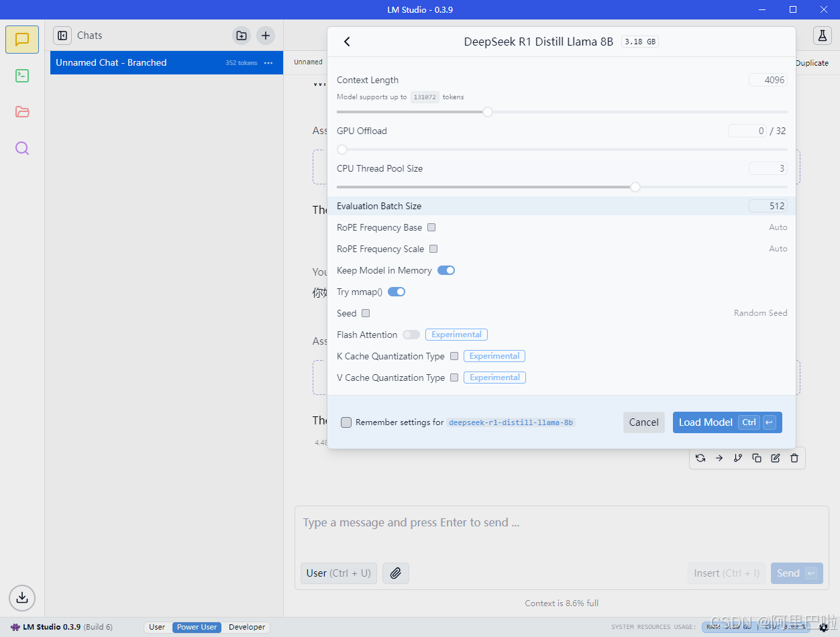Open app settings gear in status bar
Screen dimensions: 840x637
point(823,628)
